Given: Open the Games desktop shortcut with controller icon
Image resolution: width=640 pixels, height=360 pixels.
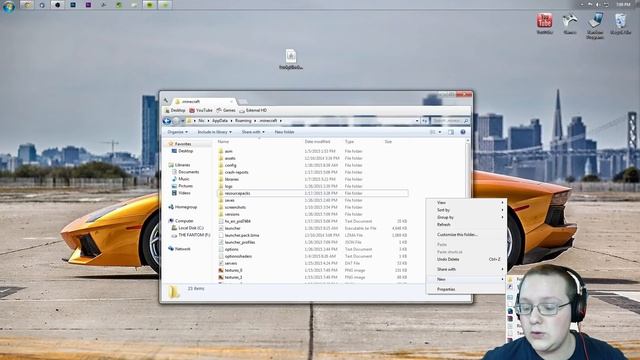Looking at the screenshot, I should 570,23.
